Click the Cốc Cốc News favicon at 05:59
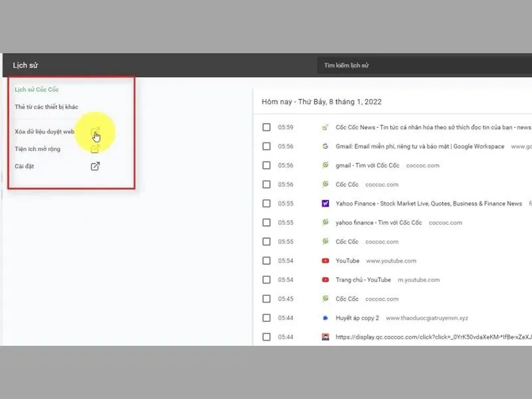Image resolution: width=532 pixels, height=399 pixels. pos(325,128)
